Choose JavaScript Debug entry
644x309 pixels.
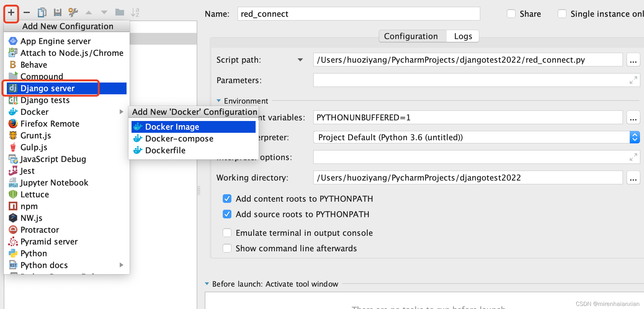[x=66, y=159]
